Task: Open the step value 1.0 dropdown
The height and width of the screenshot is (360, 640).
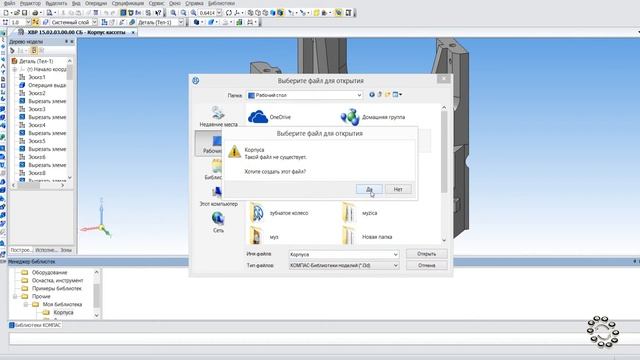Action: [x=28, y=22]
